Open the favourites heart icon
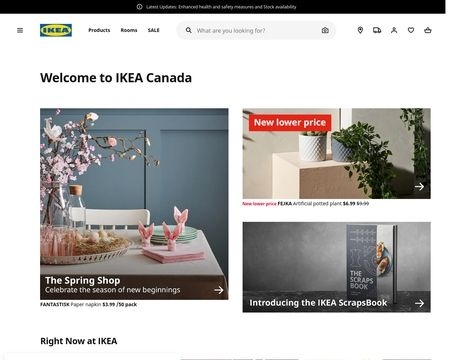Viewport: 450px width, 360px height. 411,30
